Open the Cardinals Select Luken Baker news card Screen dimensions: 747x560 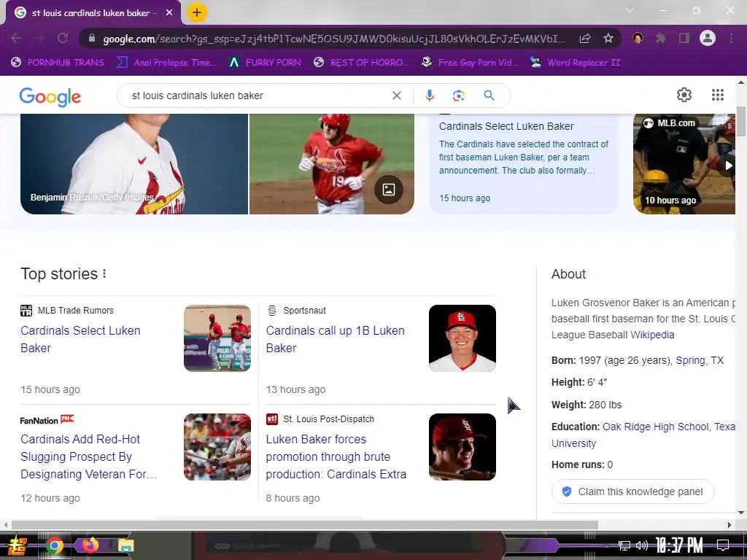(x=524, y=164)
